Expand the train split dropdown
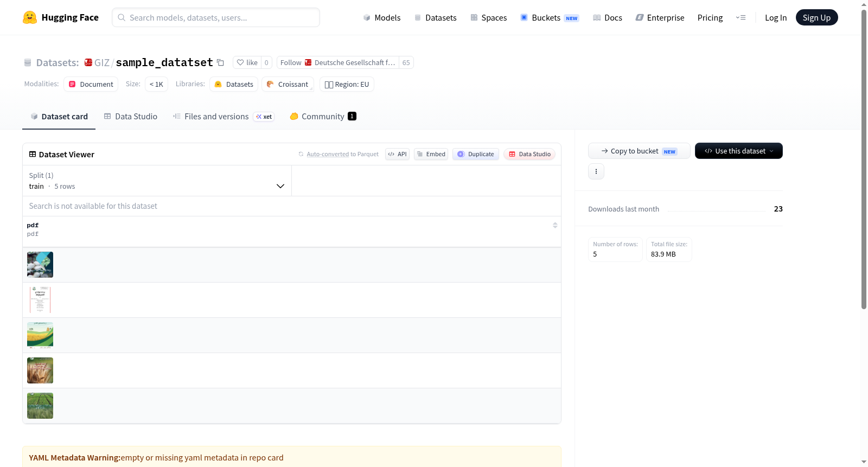Screen dimensions: 868x467 click(x=157, y=181)
